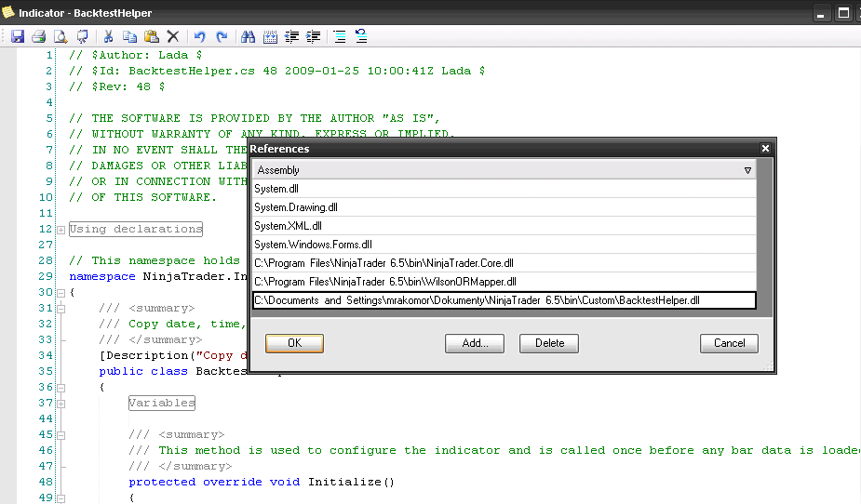Click the Print icon in the toolbar
The width and height of the screenshot is (861, 504).
(38, 37)
